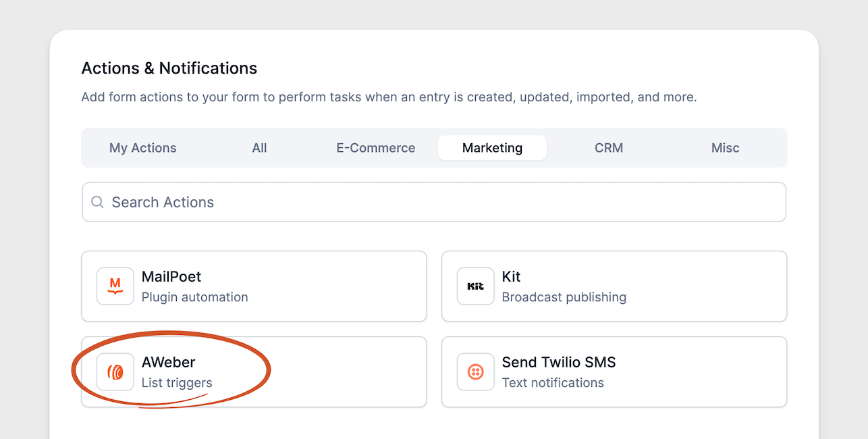
Task: Click the 'Actions & Notifications' heading
Action: [x=169, y=68]
